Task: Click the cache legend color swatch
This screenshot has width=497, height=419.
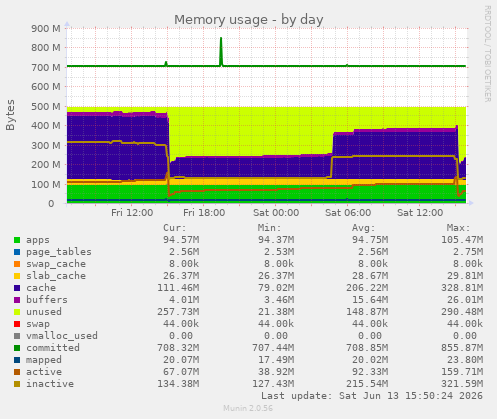Action: (x=17, y=288)
